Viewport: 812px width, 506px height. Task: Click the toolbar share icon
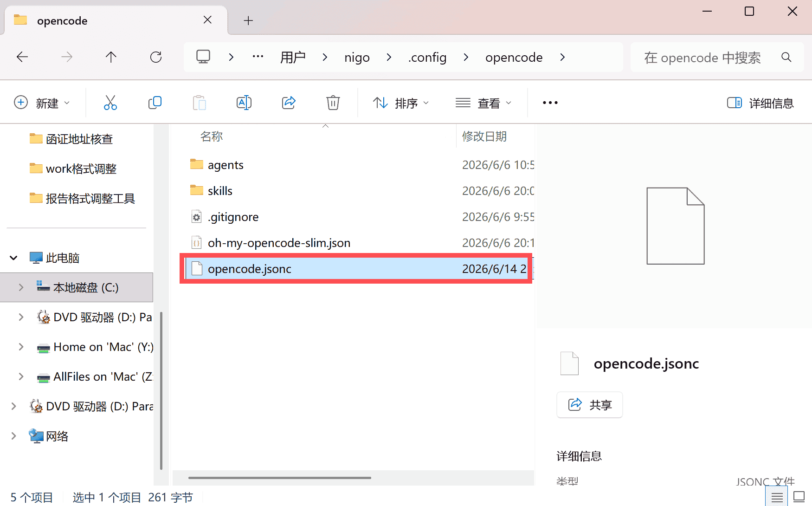(x=289, y=103)
